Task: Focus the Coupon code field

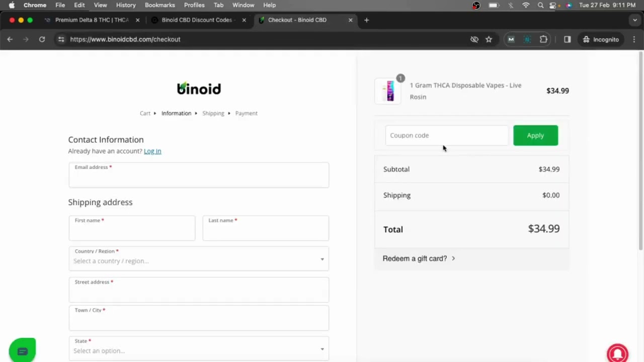Action: tap(447, 135)
